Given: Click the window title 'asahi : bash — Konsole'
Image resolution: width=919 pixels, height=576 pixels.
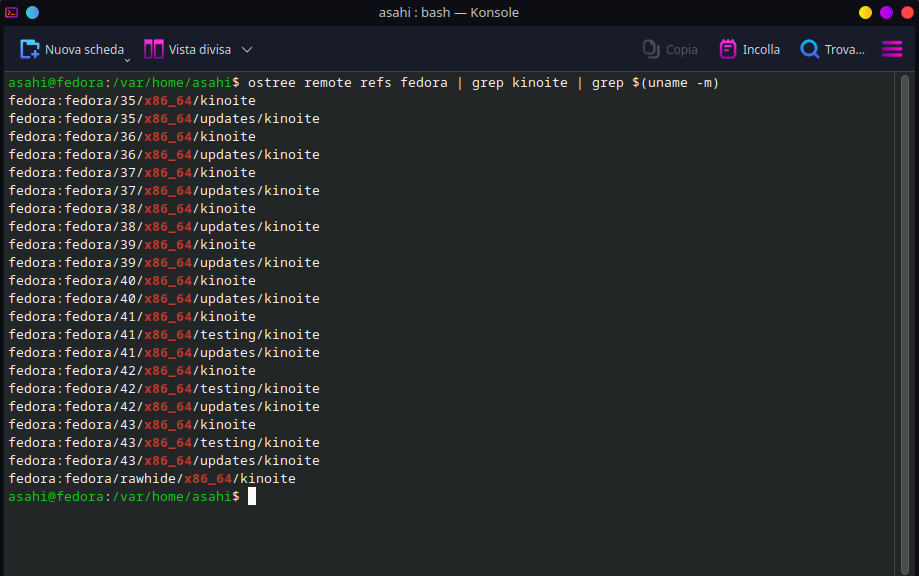Looking at the screenshot, I should (x=459, y=12).
